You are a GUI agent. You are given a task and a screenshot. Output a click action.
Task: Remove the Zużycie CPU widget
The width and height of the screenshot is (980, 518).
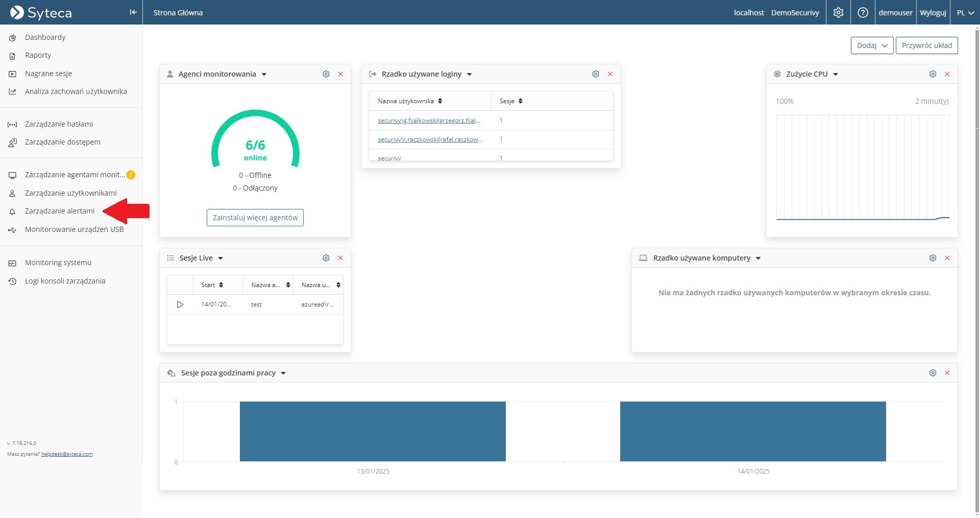click(x=947, y=74)
